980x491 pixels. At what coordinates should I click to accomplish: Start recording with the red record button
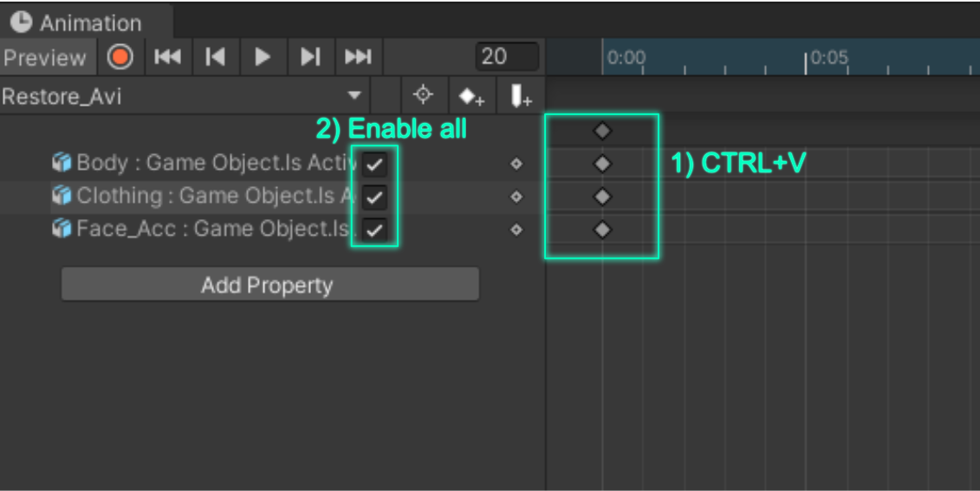click(120, 57)
